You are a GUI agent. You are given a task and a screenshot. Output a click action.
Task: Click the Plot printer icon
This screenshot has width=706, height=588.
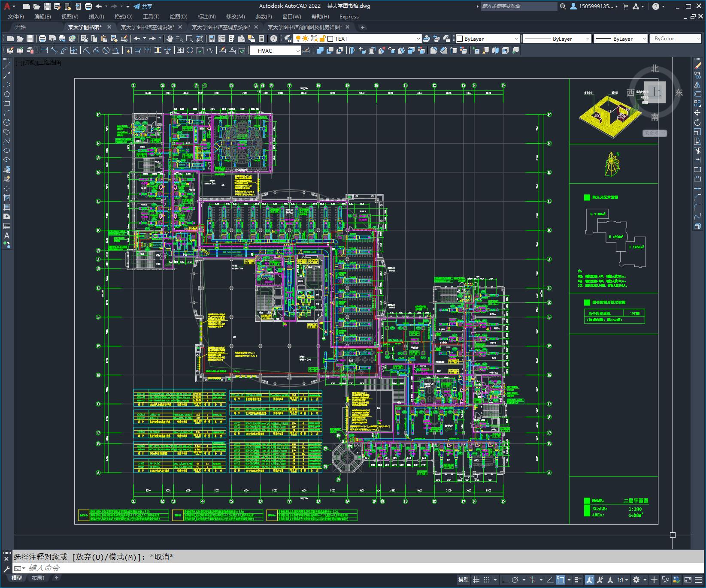coord(42,39)
